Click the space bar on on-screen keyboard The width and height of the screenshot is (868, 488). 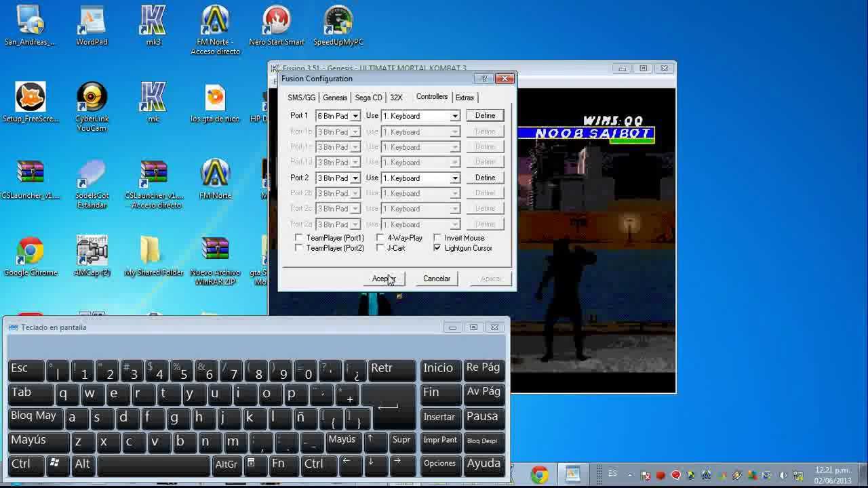pos(154,465)
